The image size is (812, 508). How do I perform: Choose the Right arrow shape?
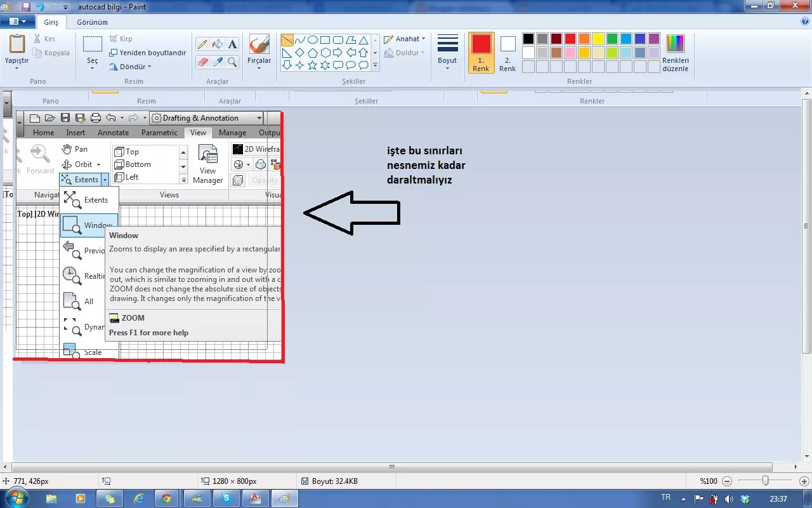(x=338, y=53)
